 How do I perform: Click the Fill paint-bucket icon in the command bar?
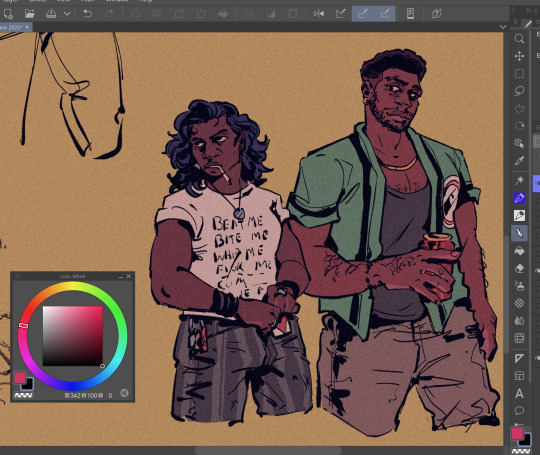(223, 14)
